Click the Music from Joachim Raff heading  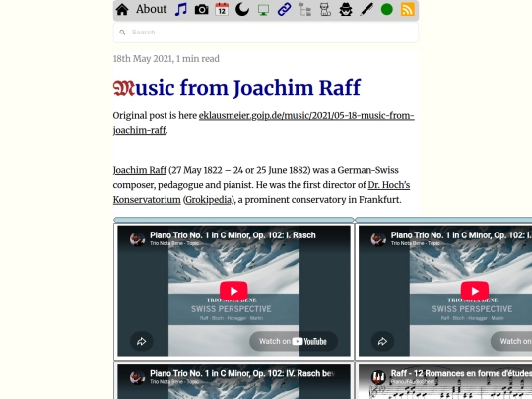pyautogui.click(x=236, y=88)
